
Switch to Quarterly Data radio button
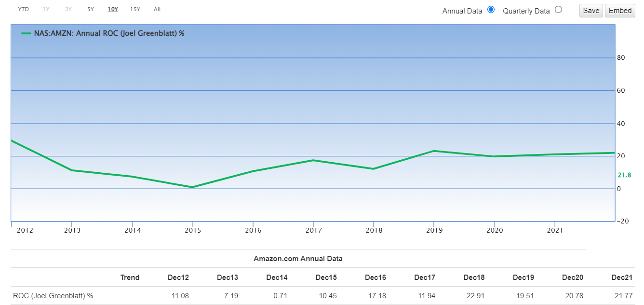(x=559, y=10)
